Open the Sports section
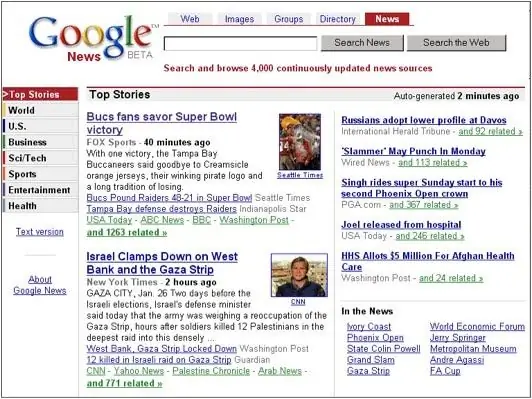Screen dimensions: 532x399 40,174
